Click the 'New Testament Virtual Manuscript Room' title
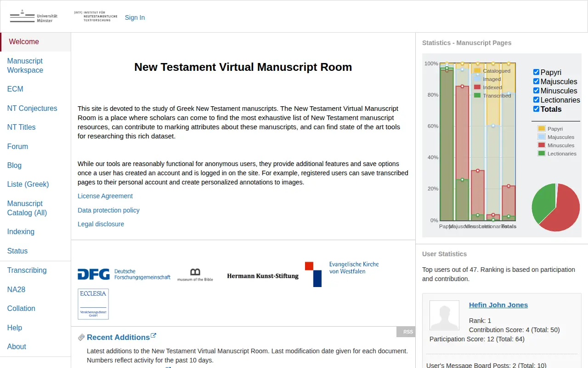The image size is (588, 368). point(243,67)
